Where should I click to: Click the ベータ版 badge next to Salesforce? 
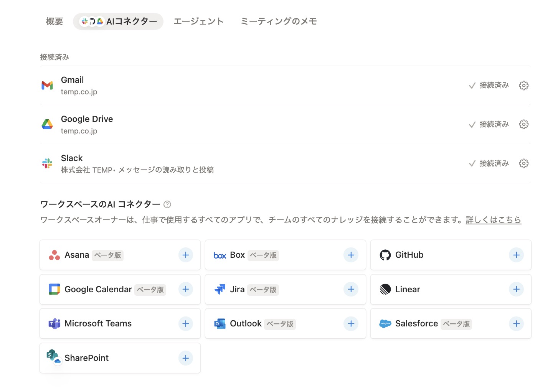[x=456, y=324]
